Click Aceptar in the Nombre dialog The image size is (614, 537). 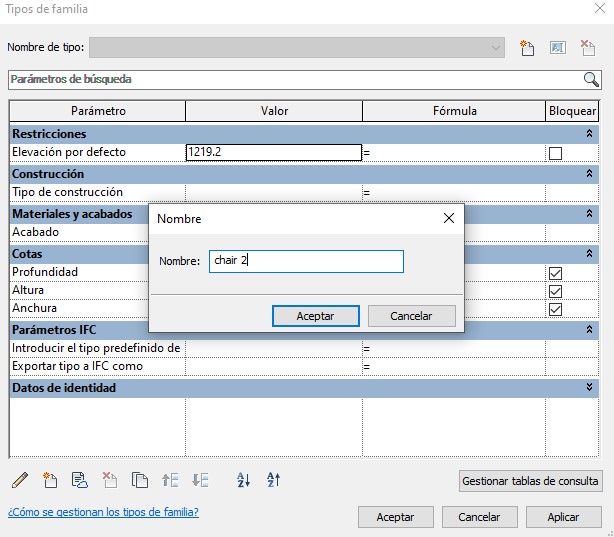point(315,316)
